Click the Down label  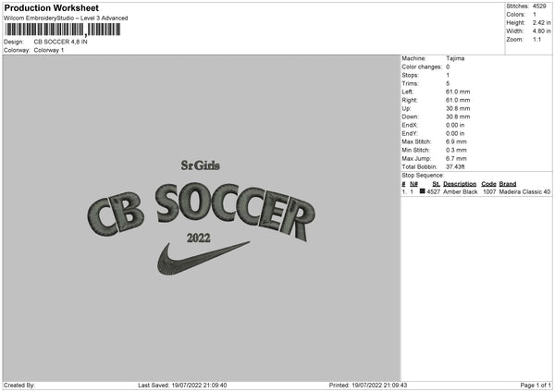[410, 116]
